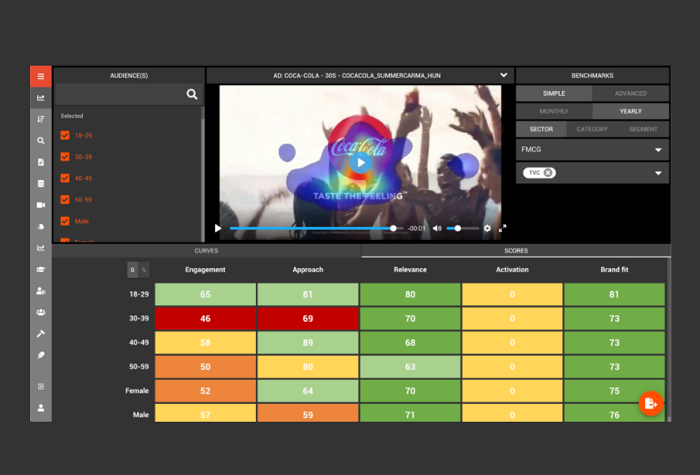Uncheck the 18-29 audience checkbox
This screenshot has width=700, height=475.
click(x=65, y=135)
